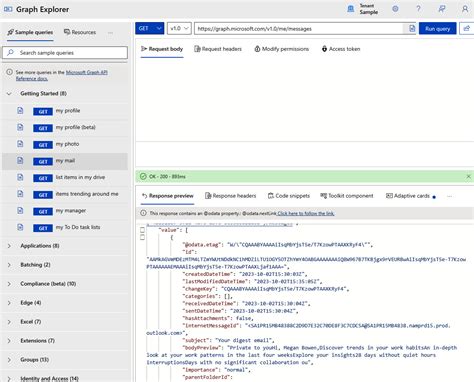Viewport: 474px width, 382px height.
Task: Click the document icon in URL bar
Action: [412, 29]
